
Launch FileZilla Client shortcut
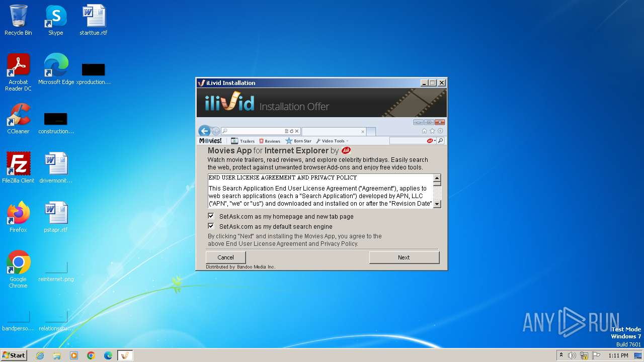click(18, 167)
